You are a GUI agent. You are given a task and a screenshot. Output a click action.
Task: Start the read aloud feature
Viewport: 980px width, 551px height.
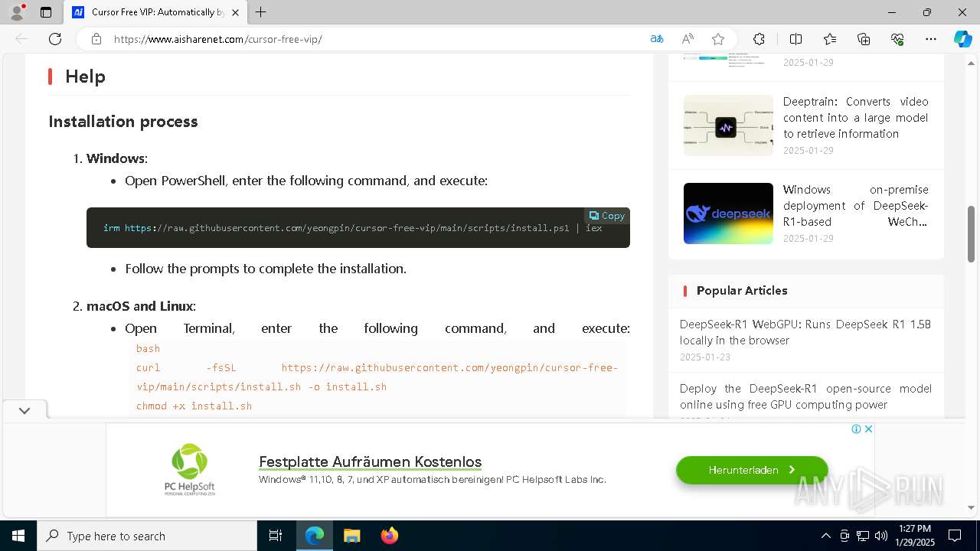pos(688,39)
